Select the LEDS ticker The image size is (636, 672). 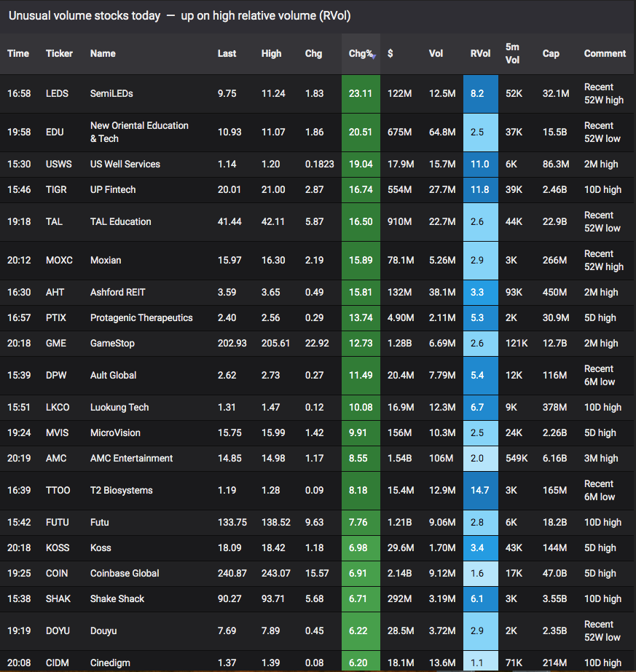(57, 93)
